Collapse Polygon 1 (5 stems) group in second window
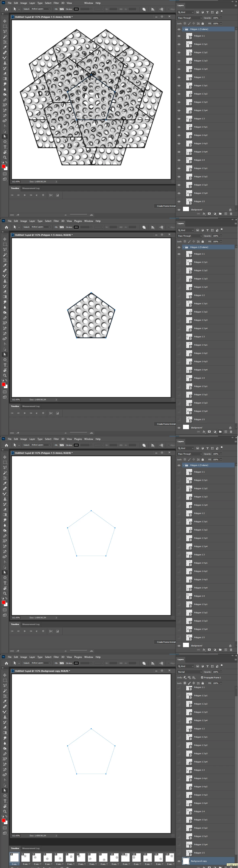Image resolution: width=238 pixels, height=868 pixels. [x=184, y=247]
